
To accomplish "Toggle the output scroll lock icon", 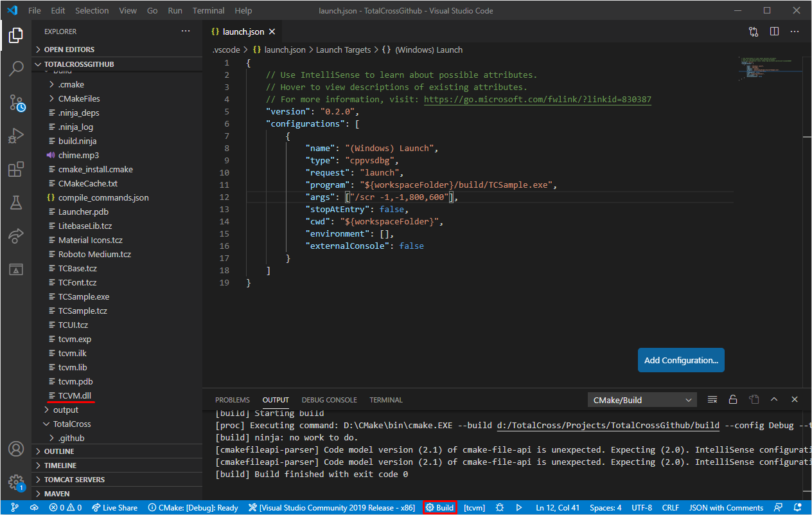I will [733, 400].
